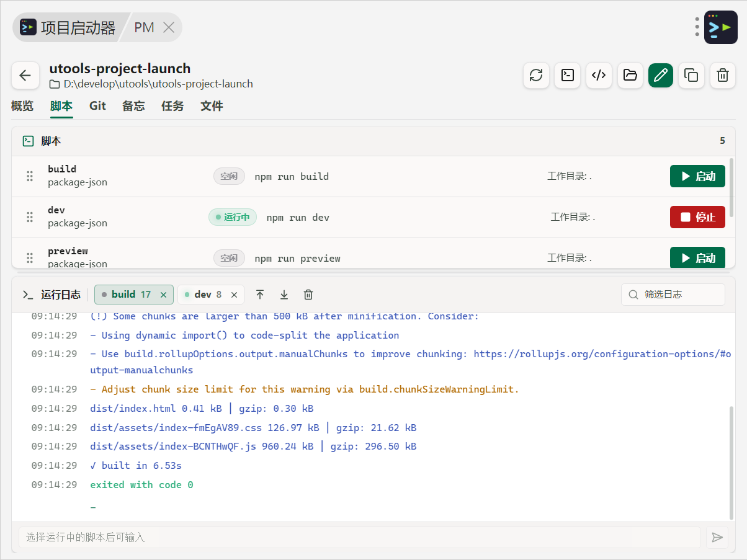Click the 空闲 badge on build row
The height and width of the screenshot is (560, 747).
click(229, 176)
